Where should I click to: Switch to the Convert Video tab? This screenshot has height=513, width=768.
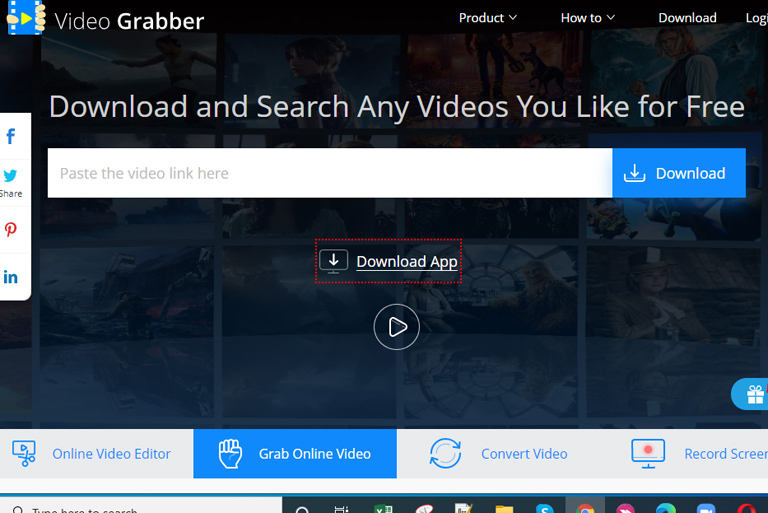(499, 454)
